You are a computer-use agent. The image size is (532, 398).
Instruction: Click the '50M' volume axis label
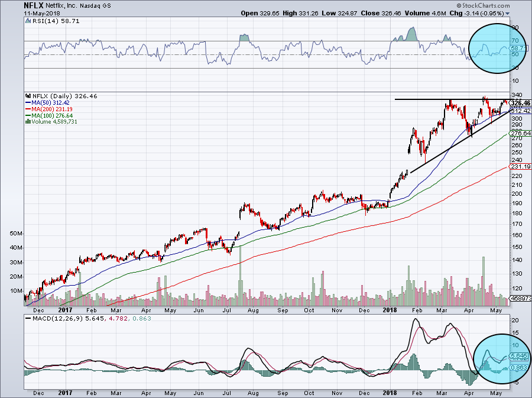16,234
